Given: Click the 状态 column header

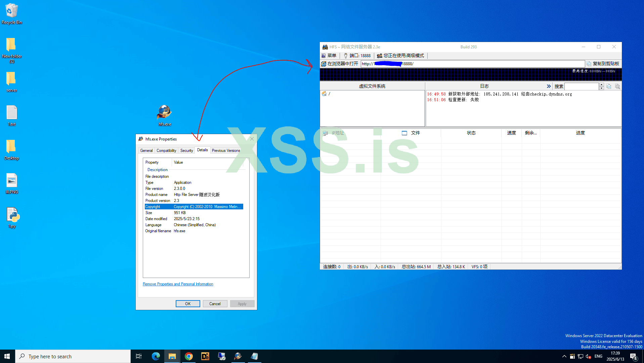Looking at the screenshot, I should click(x=471, y=133).
